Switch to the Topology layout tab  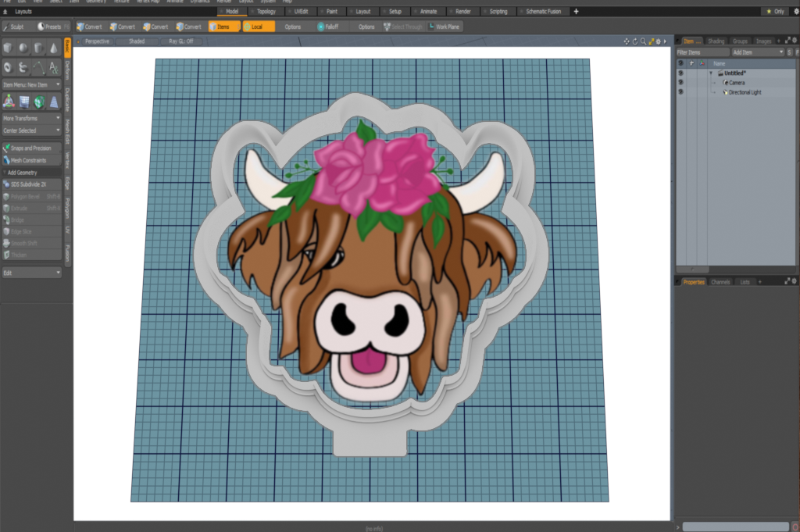click(266, 12)
